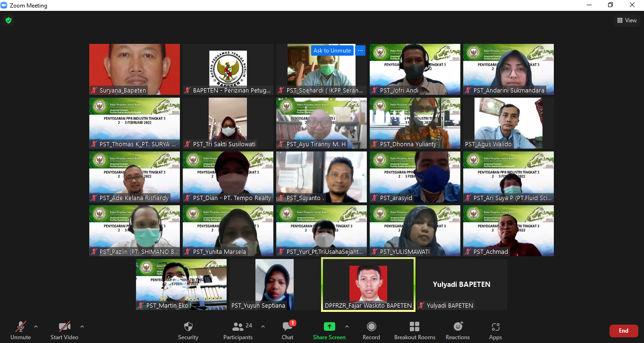Select PST_Agus Walido video tile
This screenshot has width=644, height=343.
point(508,123)
